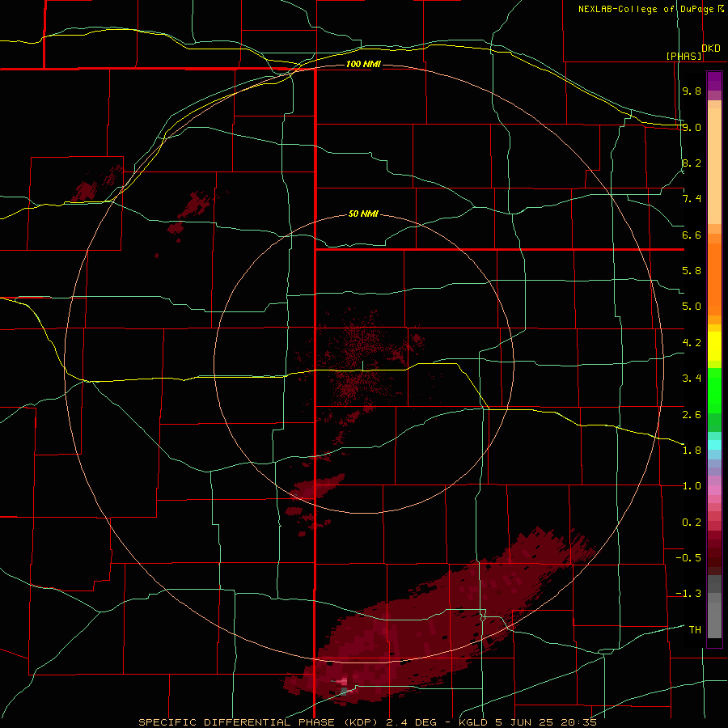Click the 4.2 scale value
Image resolution: width=728 pixels, height=728 pixels.
pos(692,343)
